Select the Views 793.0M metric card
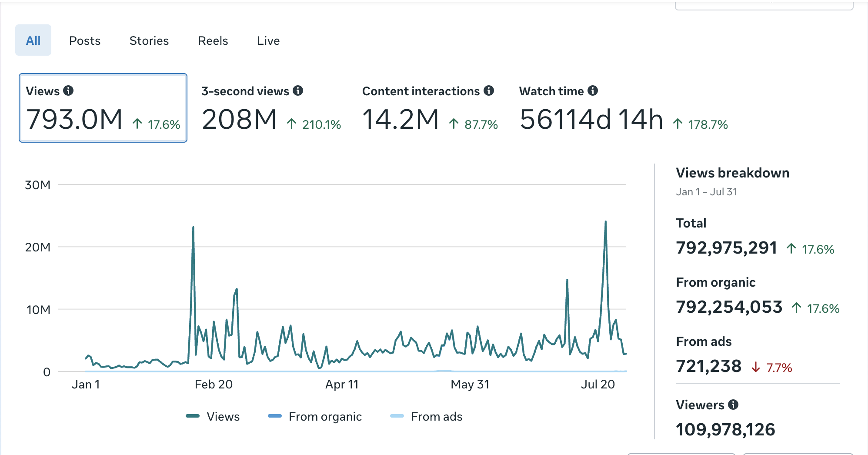 click(103, 108)
